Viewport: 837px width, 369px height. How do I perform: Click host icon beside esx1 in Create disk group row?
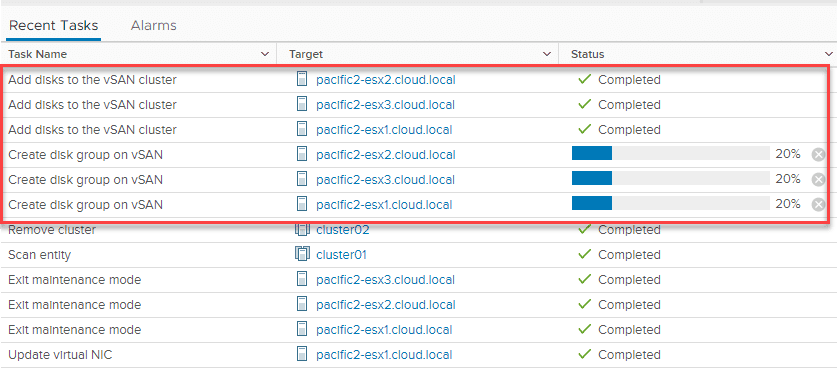(302, 204)
